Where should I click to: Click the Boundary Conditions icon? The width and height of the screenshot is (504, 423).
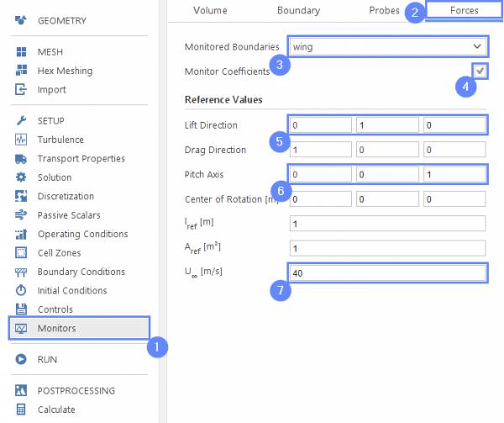click(21, 272)
